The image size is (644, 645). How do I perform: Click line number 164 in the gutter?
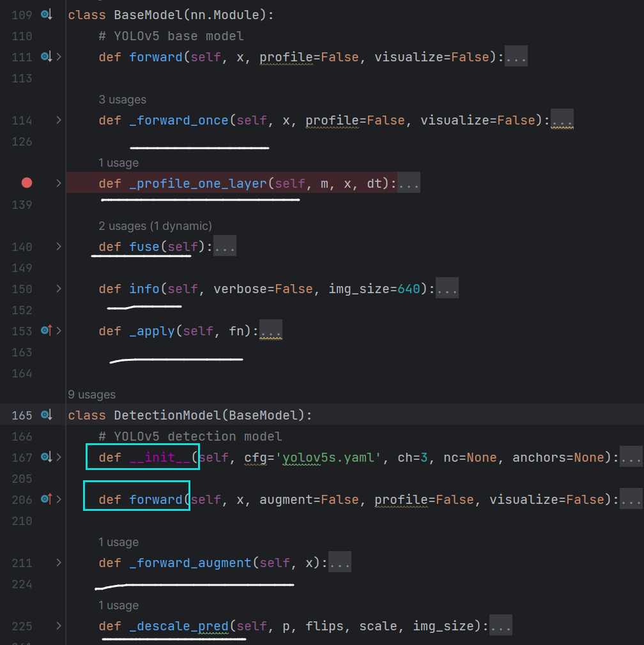coord(22,373)
